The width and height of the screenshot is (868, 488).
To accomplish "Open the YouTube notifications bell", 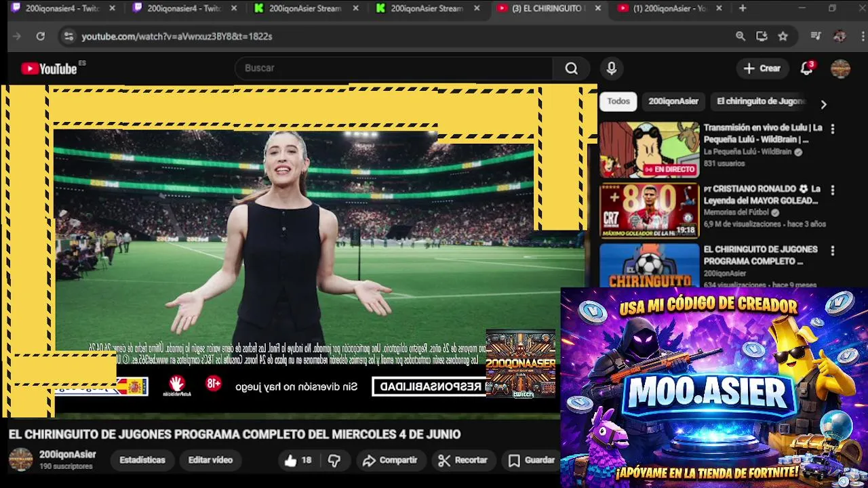I will click(806, 68).
